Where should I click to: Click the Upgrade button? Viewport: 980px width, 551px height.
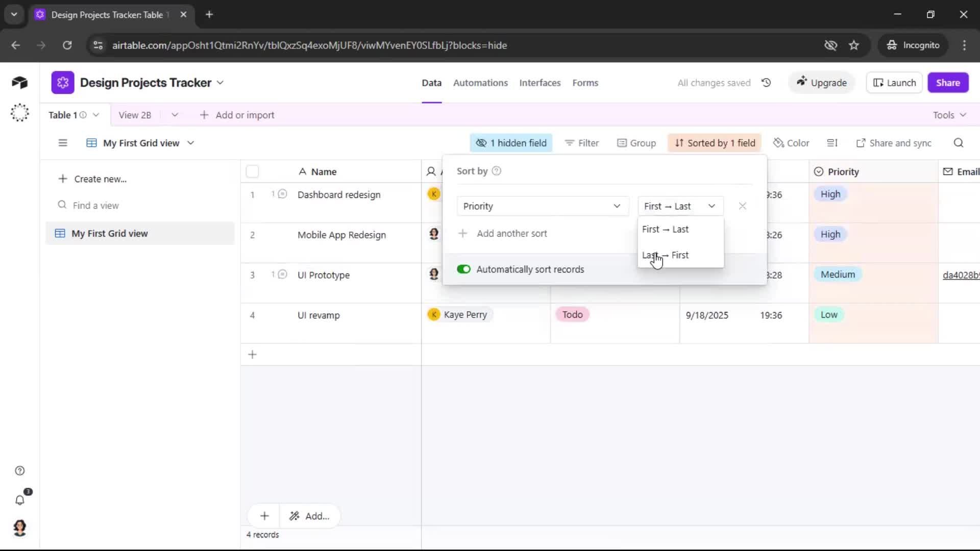point(821,83)
